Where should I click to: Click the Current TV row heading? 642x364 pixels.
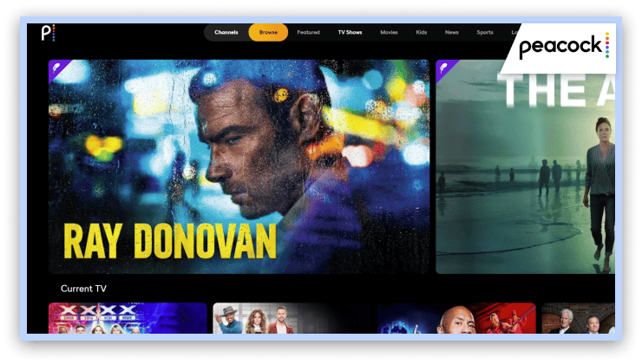83,289
